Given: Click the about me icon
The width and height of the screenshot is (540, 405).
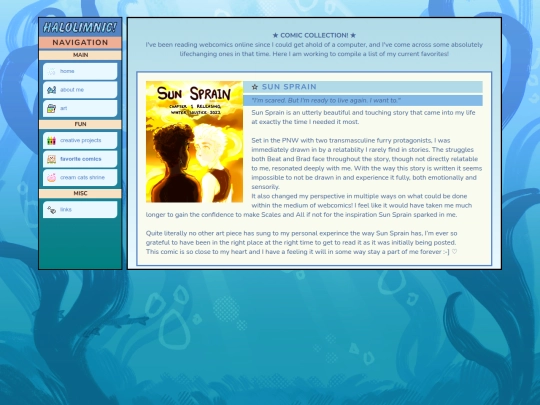Looking at the screenshot, I should [51, 90].
